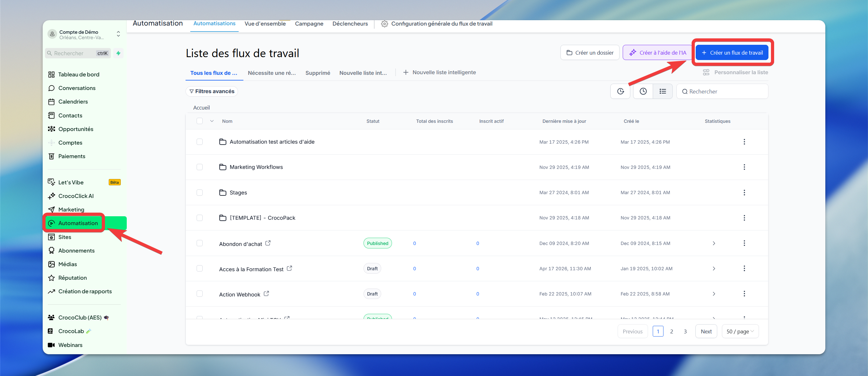The width and height of the screenshot is (868, 376).
Task: Check the Action Webhook workflow row
Action: [199, 294]
